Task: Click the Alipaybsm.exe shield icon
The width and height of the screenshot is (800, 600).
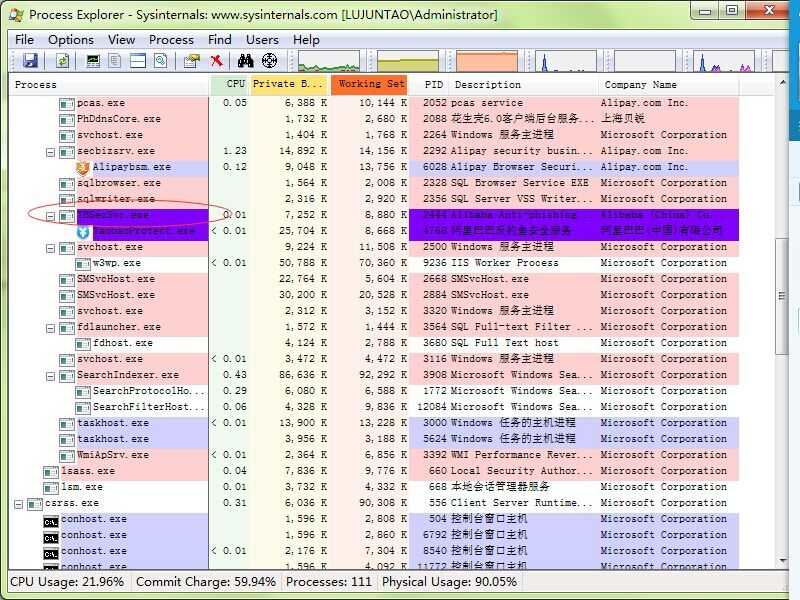Action: 83,167
